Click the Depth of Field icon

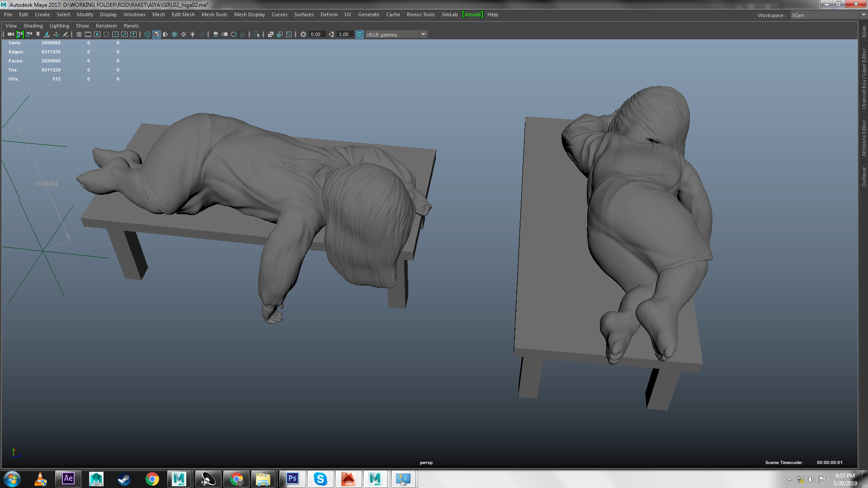click(x=243, y=34)
